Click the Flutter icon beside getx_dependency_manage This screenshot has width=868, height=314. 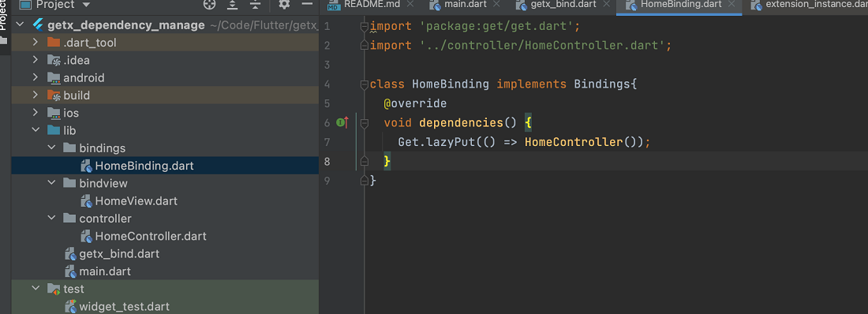tap(38, 25)
